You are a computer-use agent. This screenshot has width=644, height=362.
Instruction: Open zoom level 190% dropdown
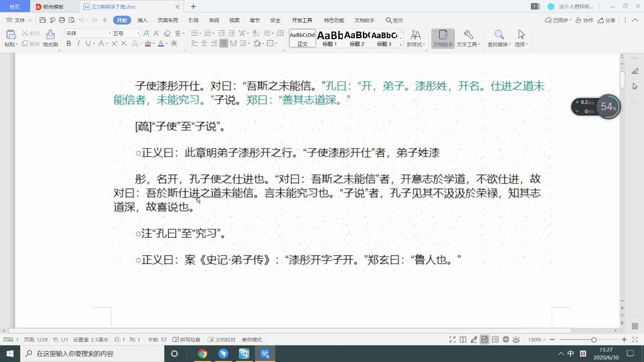click(x=537, y=339)
